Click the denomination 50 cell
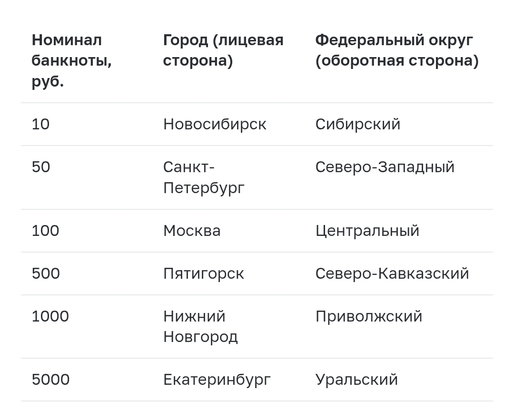514x420 pixels. [x=41, y=167]
